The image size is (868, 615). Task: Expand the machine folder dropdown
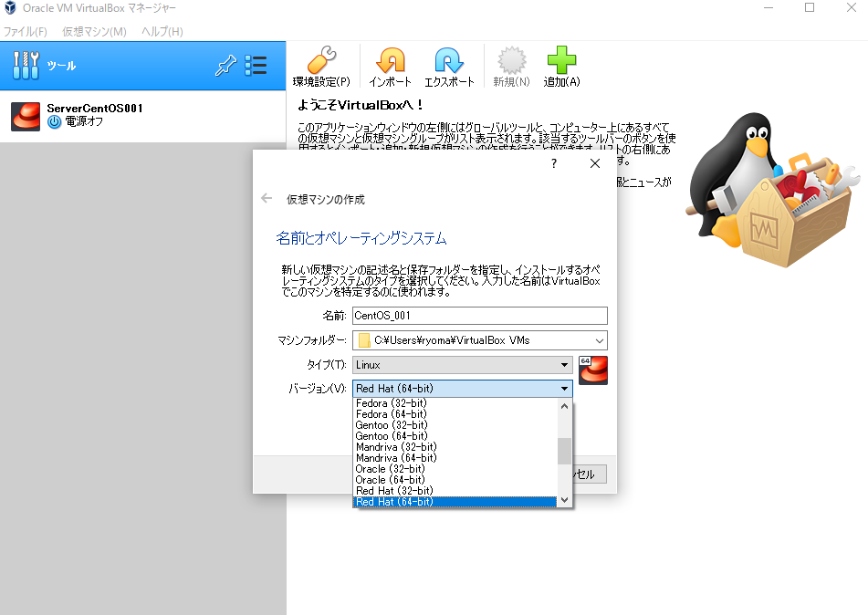pyautogui.click(x=599, y=340)
